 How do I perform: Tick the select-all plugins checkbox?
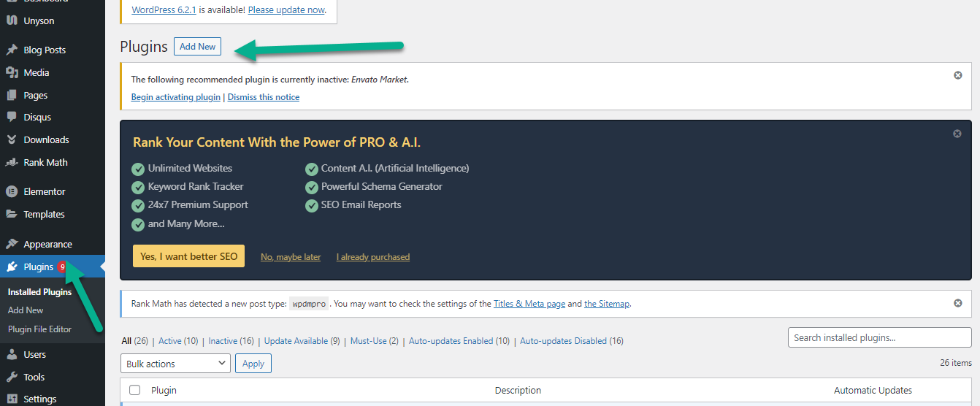(x=134, y=390)
